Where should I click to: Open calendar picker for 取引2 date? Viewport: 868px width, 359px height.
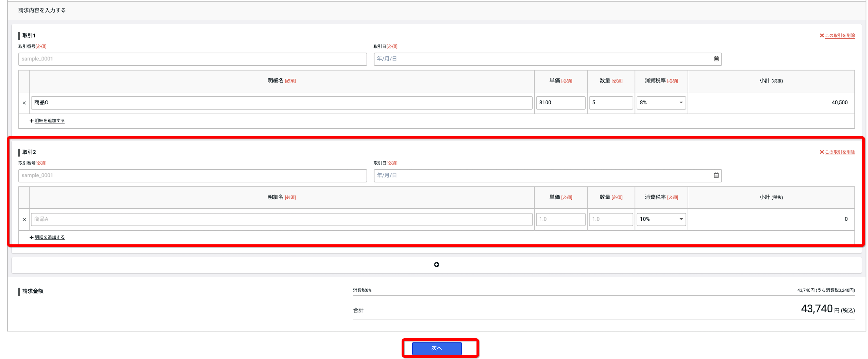point(716,175)
